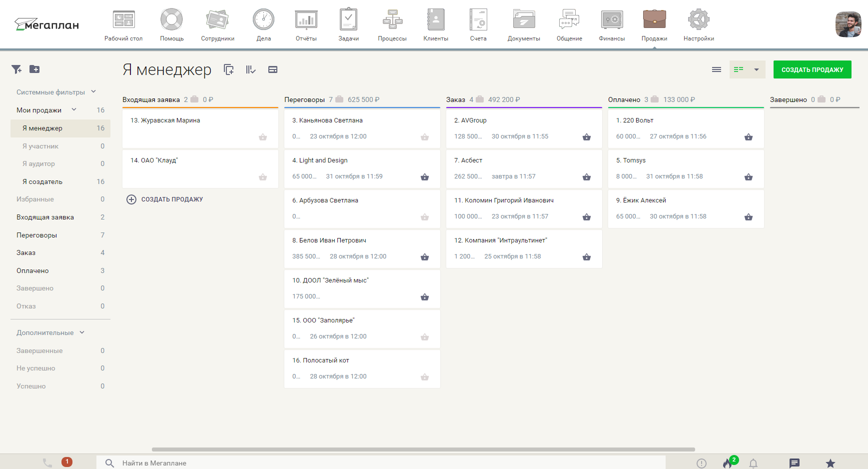Select the Не успешно filter
The width and height of the screenshot is (868, 469).
click(x=60, y=368)
